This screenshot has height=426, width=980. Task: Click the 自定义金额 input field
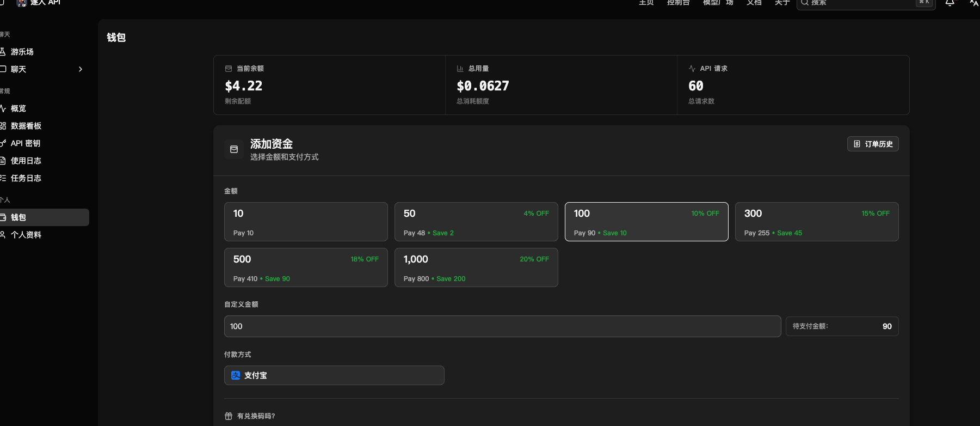[502, 326]
